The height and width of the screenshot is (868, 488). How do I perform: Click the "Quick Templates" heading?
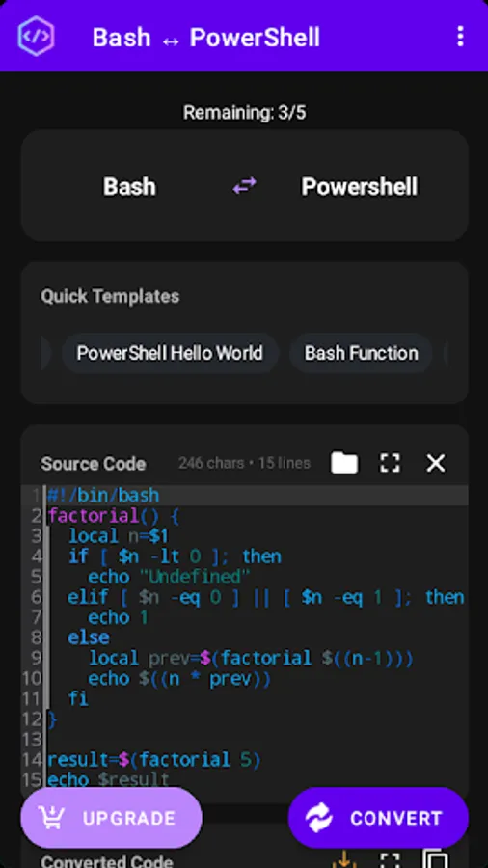coord(110,296)
